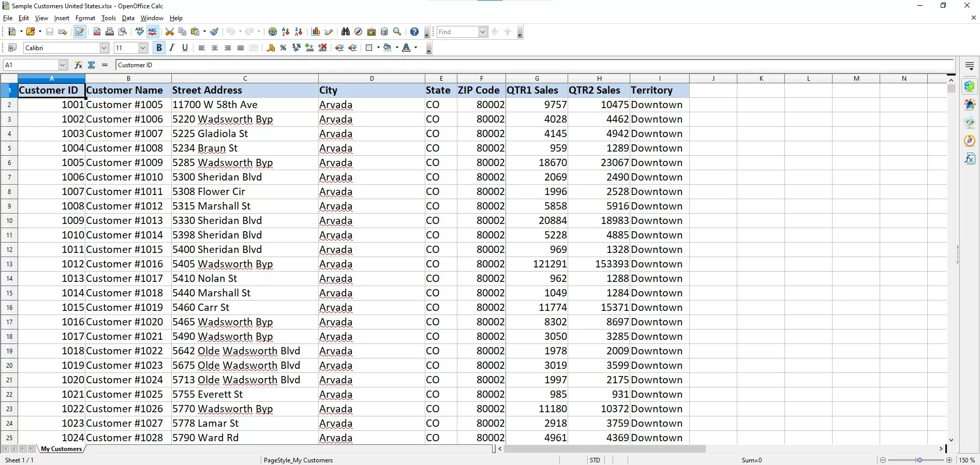Insert a Chart
Viewport: 980px width, 465px height.
[316, 32]
